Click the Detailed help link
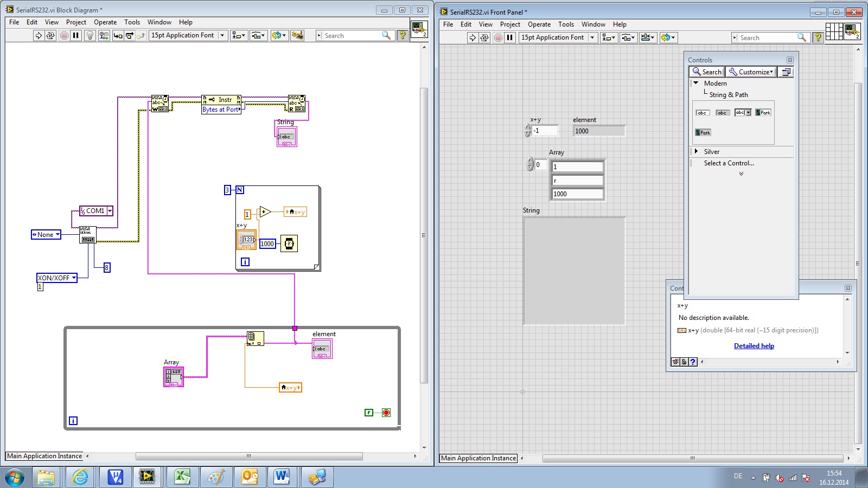 754,346
